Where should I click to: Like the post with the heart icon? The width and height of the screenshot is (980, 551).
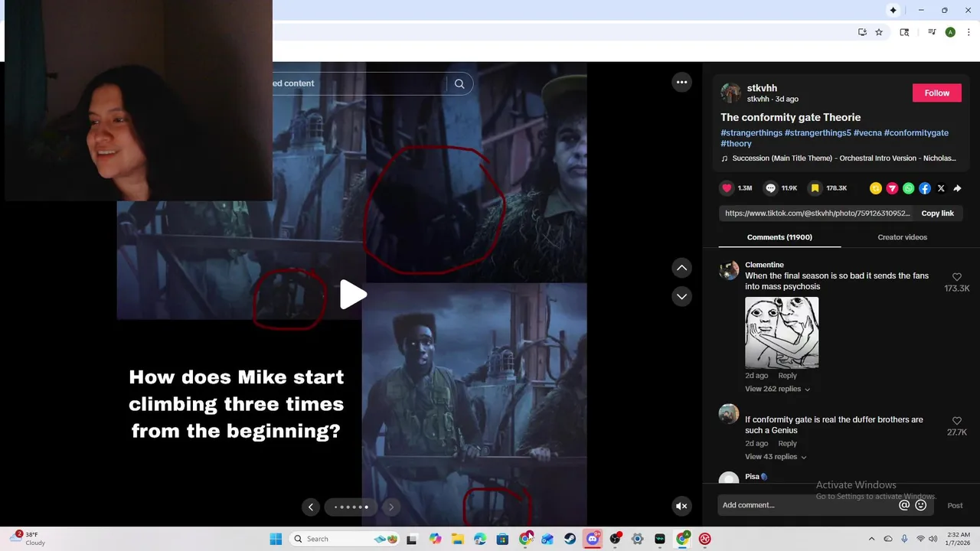click(x=727, y=188)
